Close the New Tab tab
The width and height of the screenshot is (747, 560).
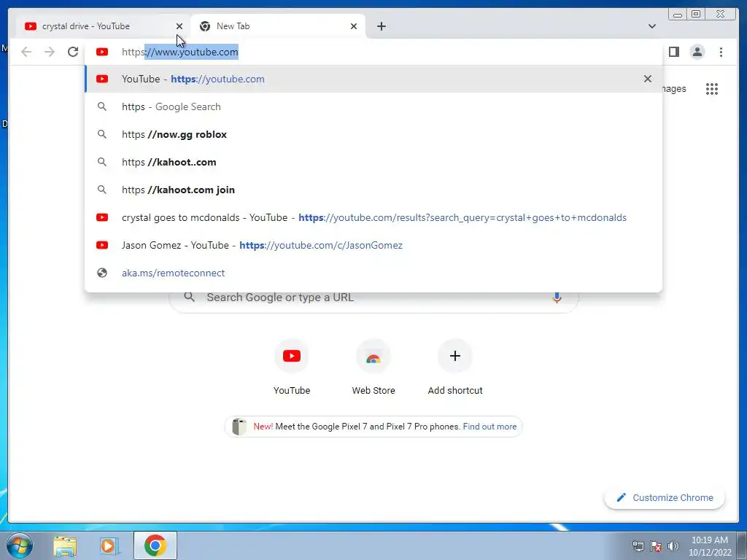tap(354, 26)
